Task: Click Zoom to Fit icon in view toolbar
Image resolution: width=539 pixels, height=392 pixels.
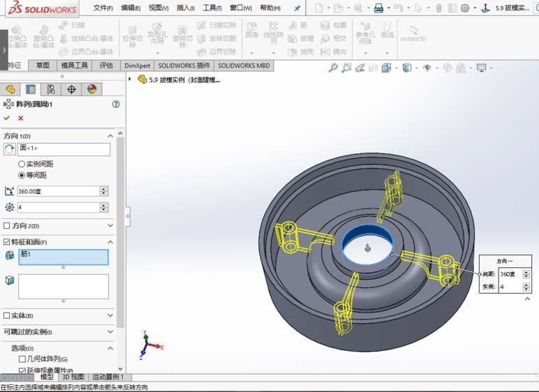Action: (333, 68)
